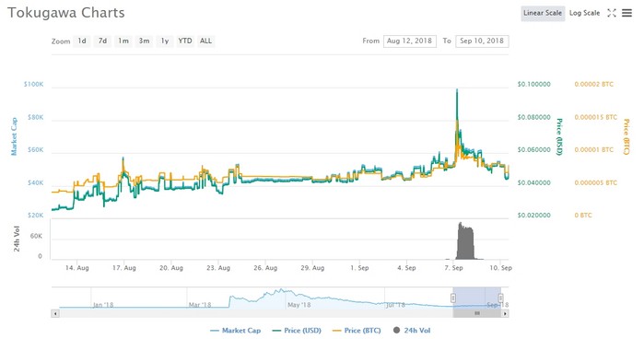Screen dimensions: 644x339
Task: Click the navigator left range handle
Action: tap(453, 298)
